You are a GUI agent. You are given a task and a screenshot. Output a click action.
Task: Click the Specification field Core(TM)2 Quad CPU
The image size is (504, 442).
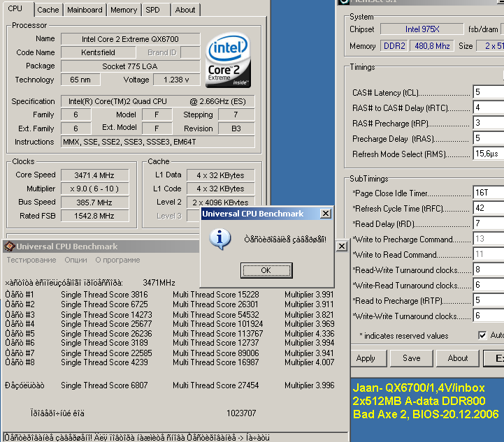(158, 101)
